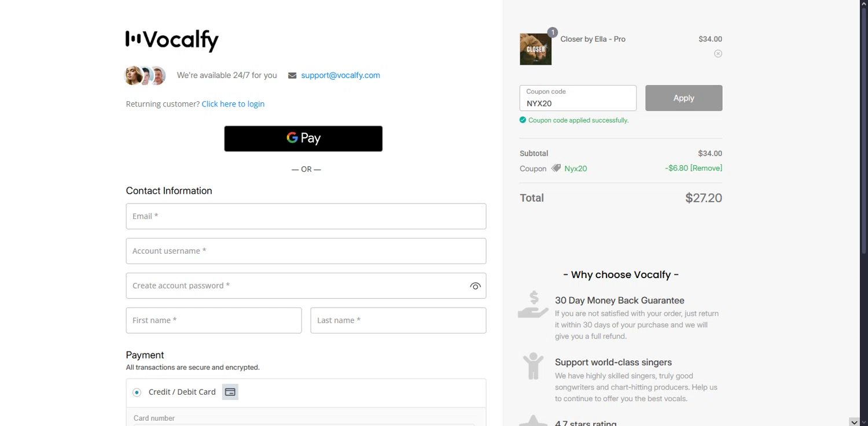Screen dimensions: 868x426
Task: Focus the Account username field
Action: [306, 251]
